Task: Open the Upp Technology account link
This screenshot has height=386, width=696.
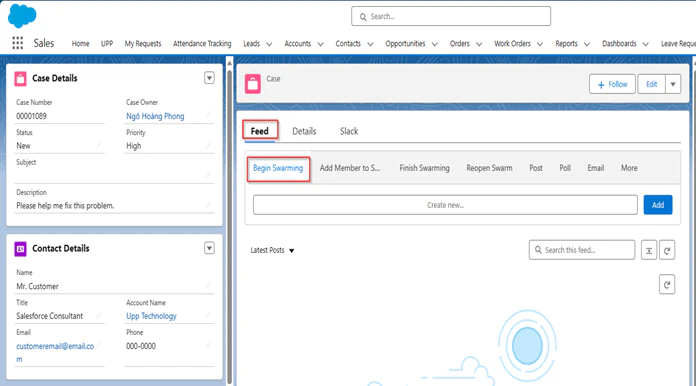Action: 151,316
